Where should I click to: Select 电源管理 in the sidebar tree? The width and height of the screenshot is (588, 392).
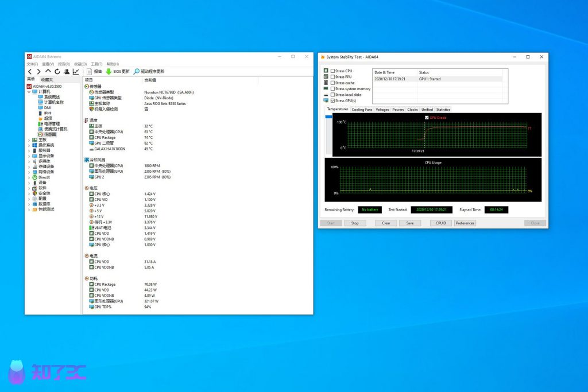[x=49, y=123]
